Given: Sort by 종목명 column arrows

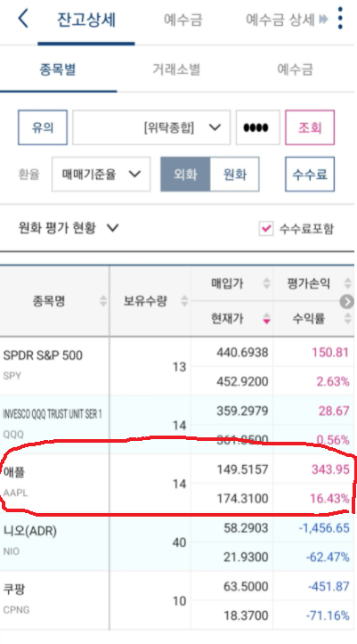Looking at the screenshot, I should 103,301.
